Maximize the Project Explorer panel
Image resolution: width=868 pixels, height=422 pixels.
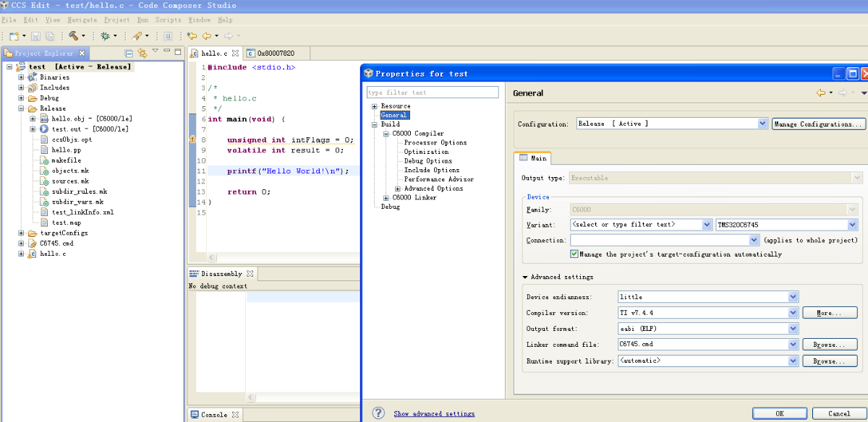tap(177, 51)
